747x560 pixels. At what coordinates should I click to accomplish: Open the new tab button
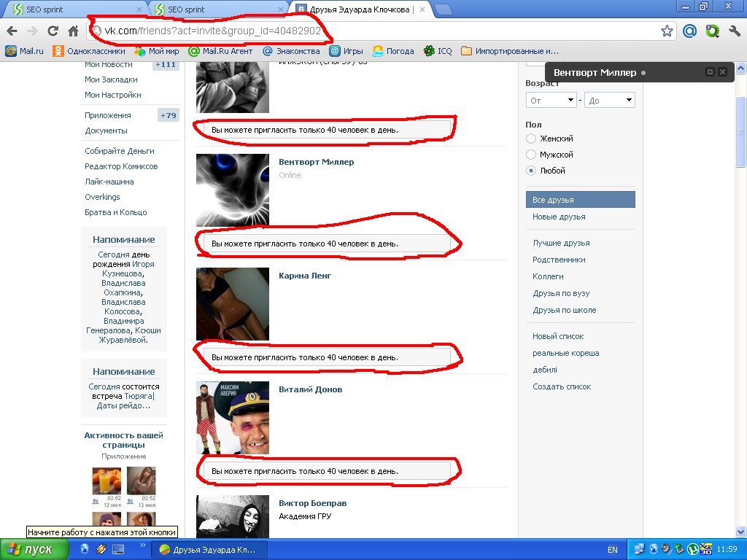point(444,9)
